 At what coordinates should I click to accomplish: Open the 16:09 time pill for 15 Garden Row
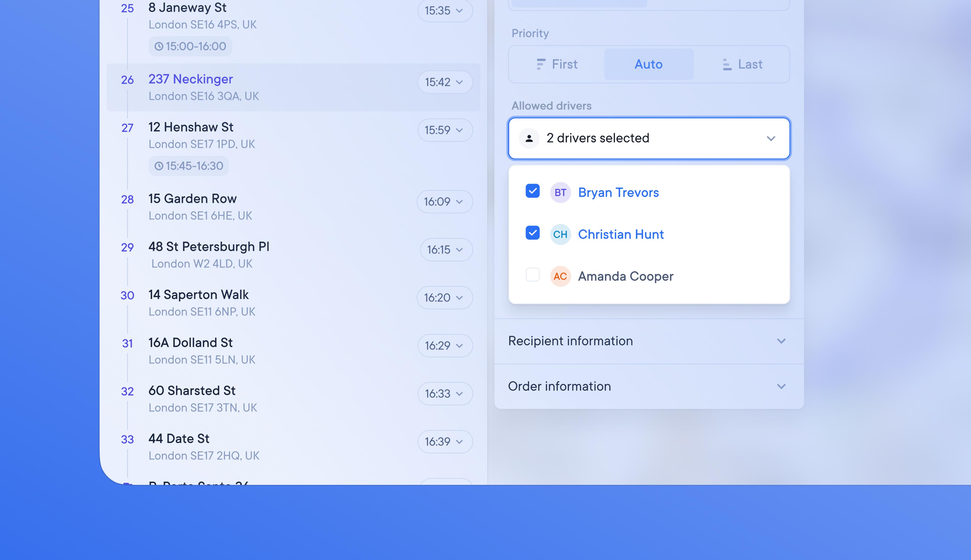click(x=444, y=202)
